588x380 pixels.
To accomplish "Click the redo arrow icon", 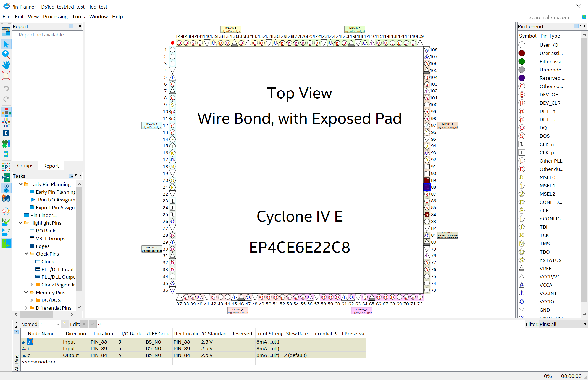I will tap(6, 99).
